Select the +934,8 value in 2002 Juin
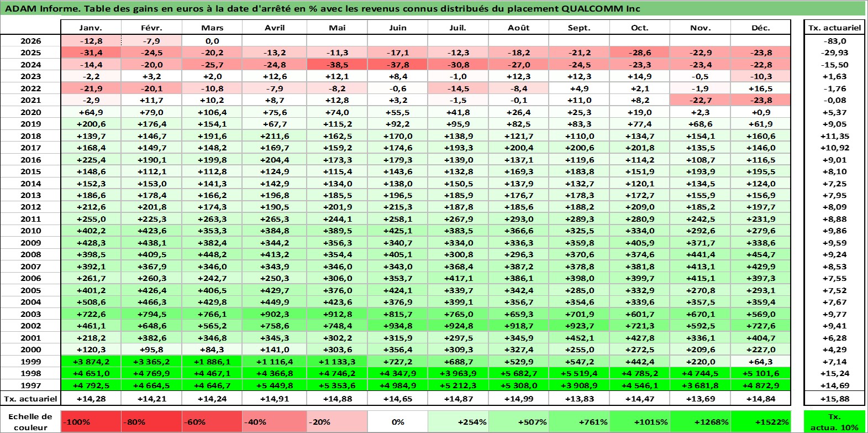Image resolution: width=868 pixels, height=433 pixels. pos(398,326)
